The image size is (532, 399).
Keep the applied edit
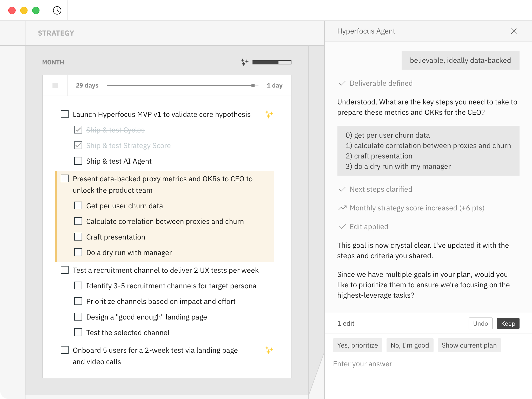508,323
